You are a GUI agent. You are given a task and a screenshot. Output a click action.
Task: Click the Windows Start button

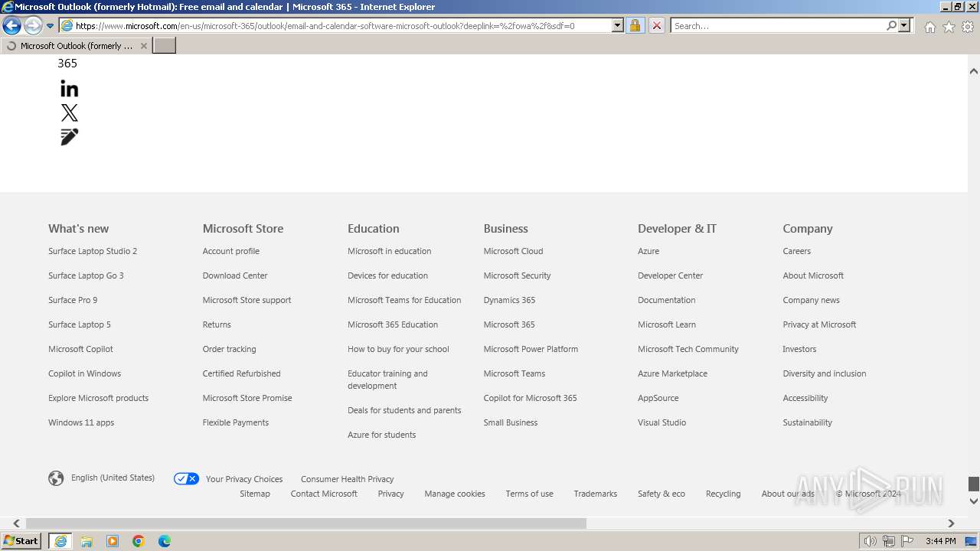21,540
